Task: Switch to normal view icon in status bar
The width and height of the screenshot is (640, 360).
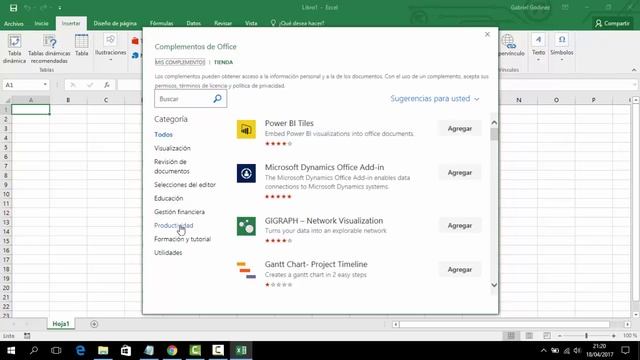Action: click(x=511, y=336)
